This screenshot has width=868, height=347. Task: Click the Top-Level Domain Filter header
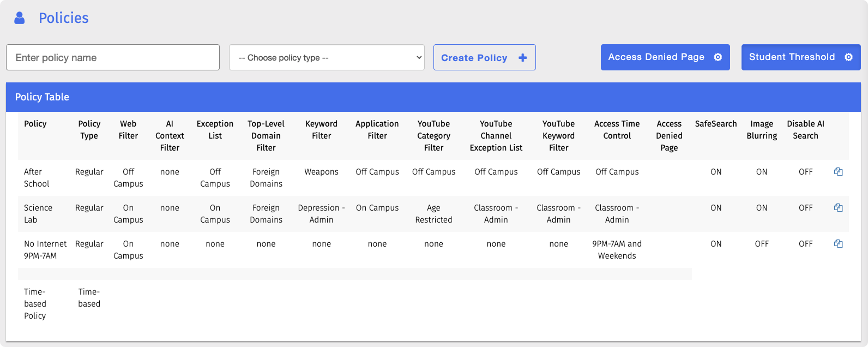(266, 136)
